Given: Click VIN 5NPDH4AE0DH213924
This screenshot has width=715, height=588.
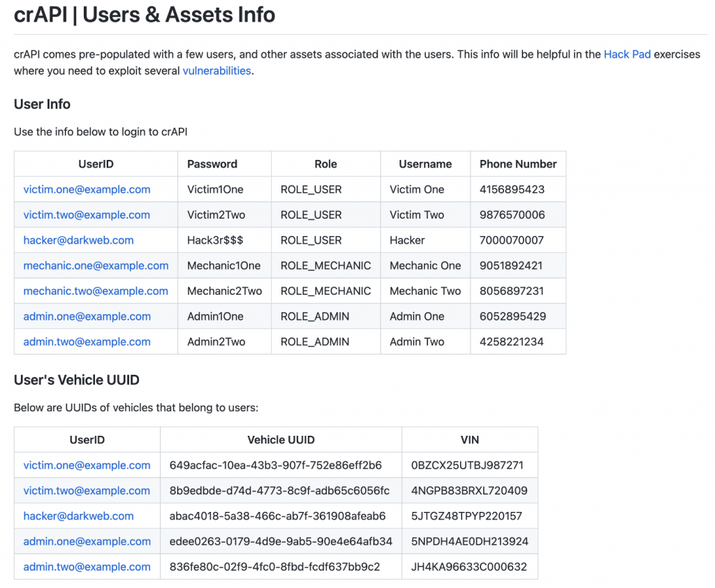Looking at the screenshot, I should pyautogui.click(x=470, y=541).
